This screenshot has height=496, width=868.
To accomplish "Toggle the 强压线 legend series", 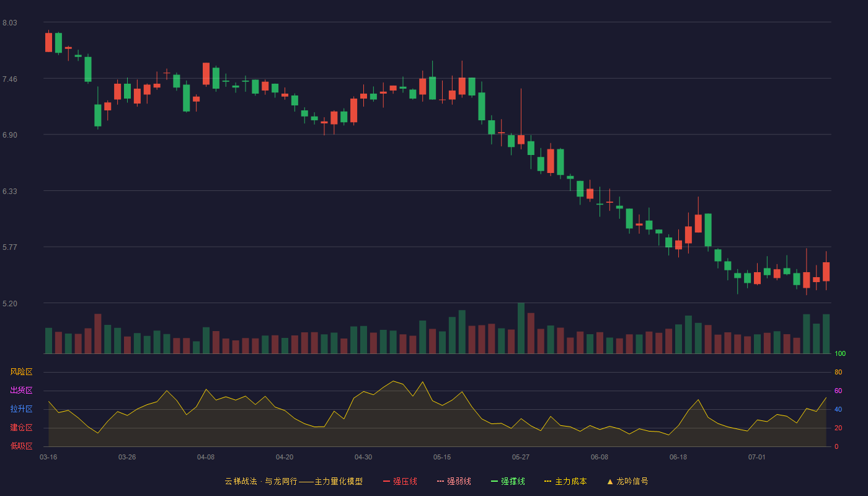I will pyautogui.click(x=400, y=481).
